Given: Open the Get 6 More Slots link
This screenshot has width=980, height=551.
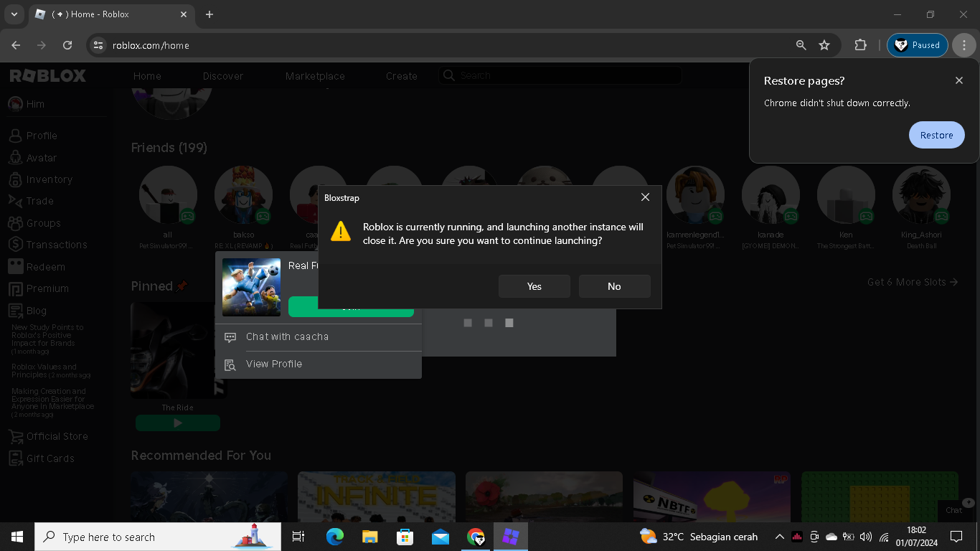Looking at the screenshot, I should (913, 282).
